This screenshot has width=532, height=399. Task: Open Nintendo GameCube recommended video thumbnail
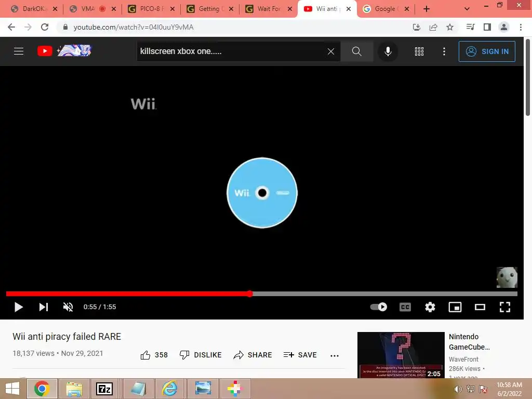tap(401, 355)
